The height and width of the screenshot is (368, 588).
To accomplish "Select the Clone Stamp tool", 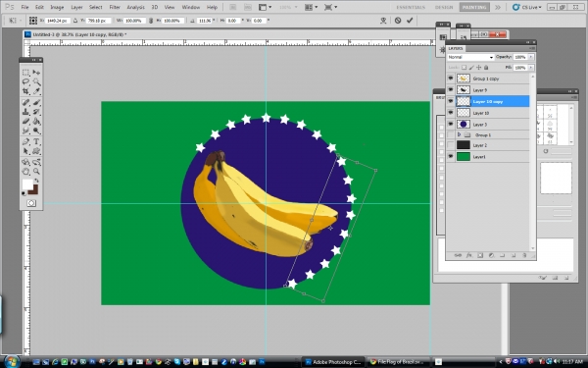I will point(25,112).
